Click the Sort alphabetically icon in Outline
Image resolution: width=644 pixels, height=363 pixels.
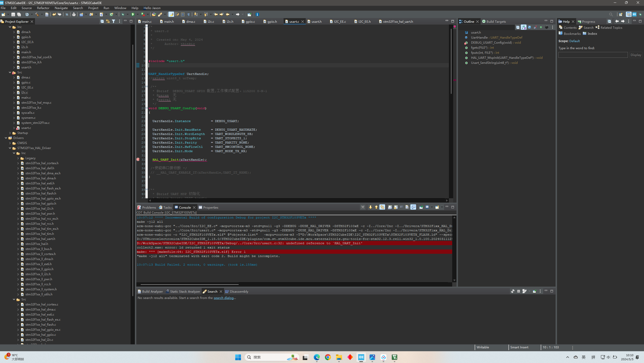[524, 27]
